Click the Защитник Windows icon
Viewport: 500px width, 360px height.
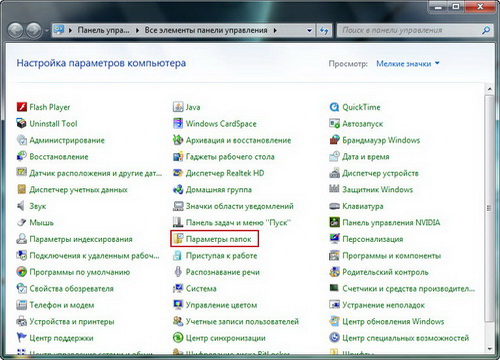click(x=334, y=190)
